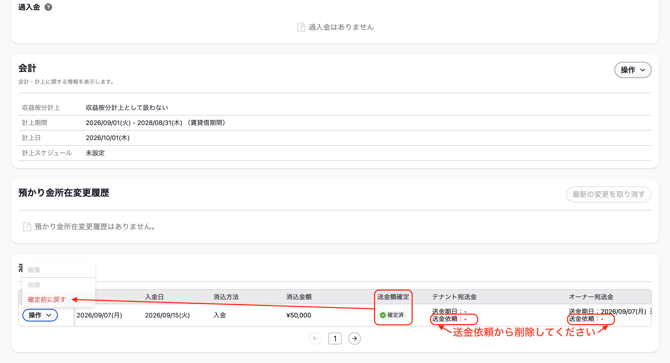
Task: Go to previous page with left arrow
Action: (x=315, y=339)
